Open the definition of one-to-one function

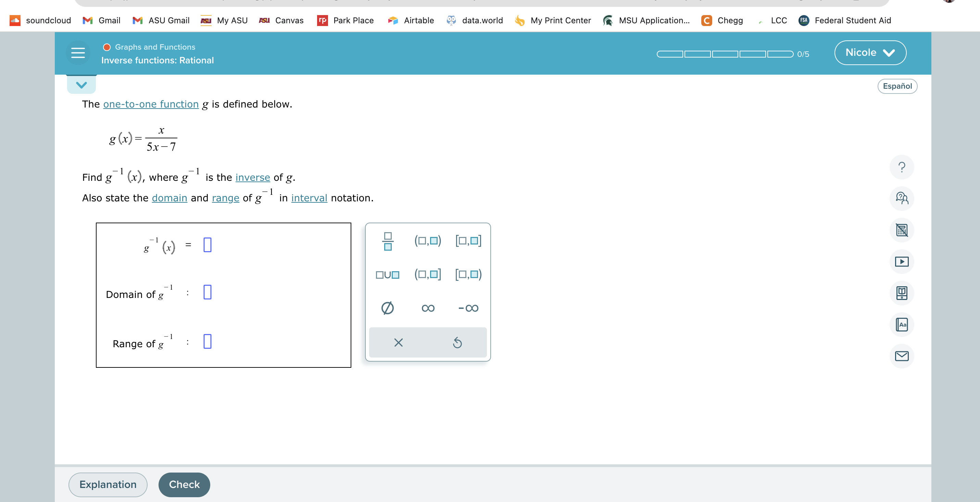151,104
